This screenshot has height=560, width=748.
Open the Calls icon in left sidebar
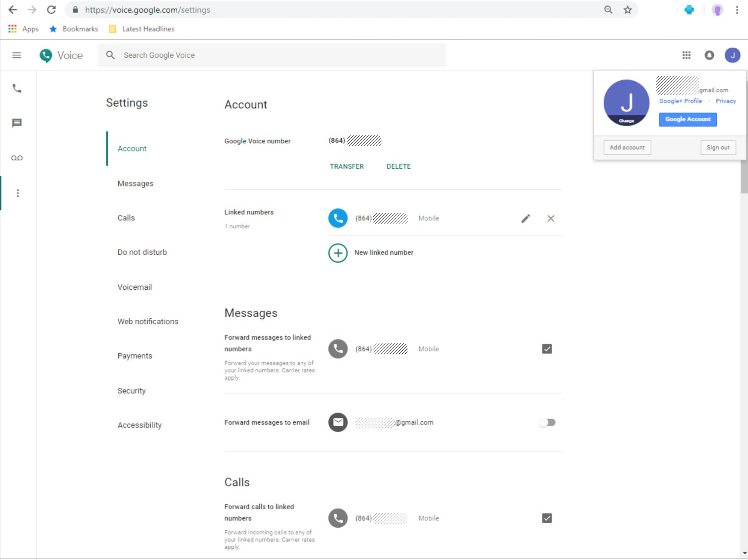[x=17, y=88]
